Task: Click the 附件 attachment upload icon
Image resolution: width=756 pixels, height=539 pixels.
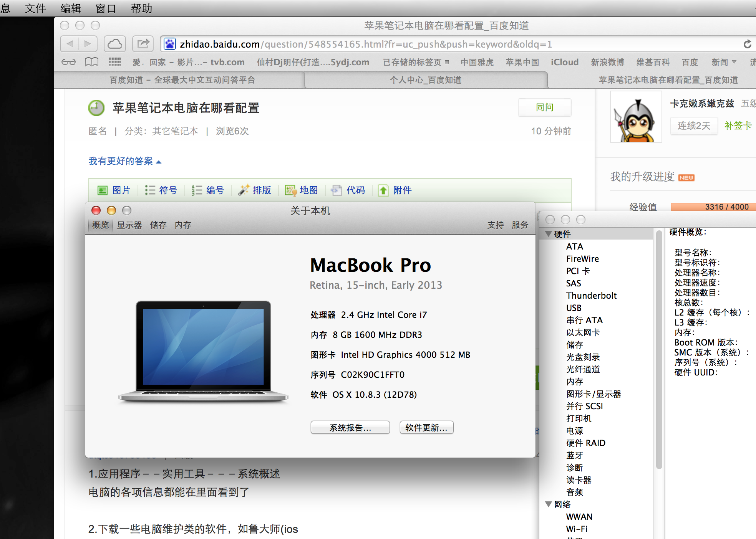Action: tap(383, 190)
